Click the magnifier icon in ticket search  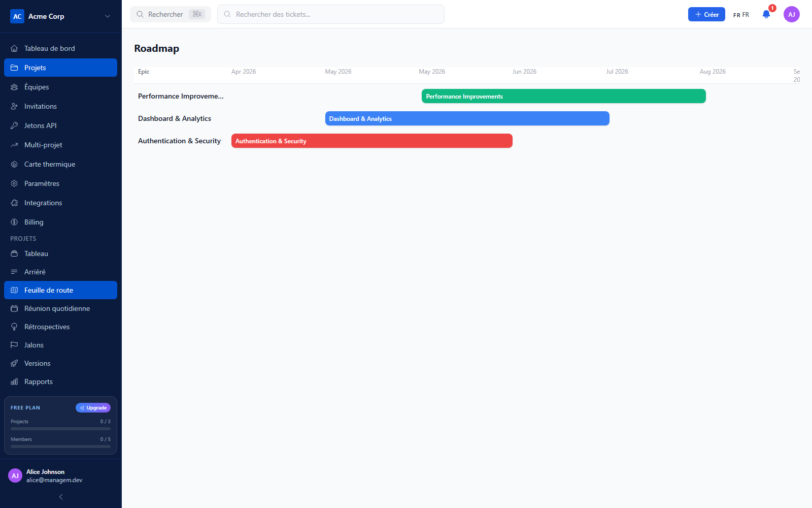[x=227, y=14]
